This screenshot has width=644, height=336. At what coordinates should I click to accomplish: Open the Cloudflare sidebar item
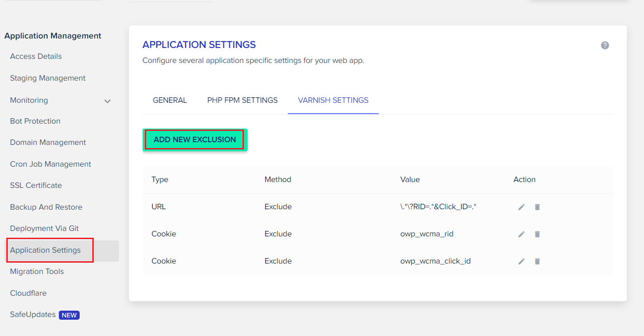[28, 293]
